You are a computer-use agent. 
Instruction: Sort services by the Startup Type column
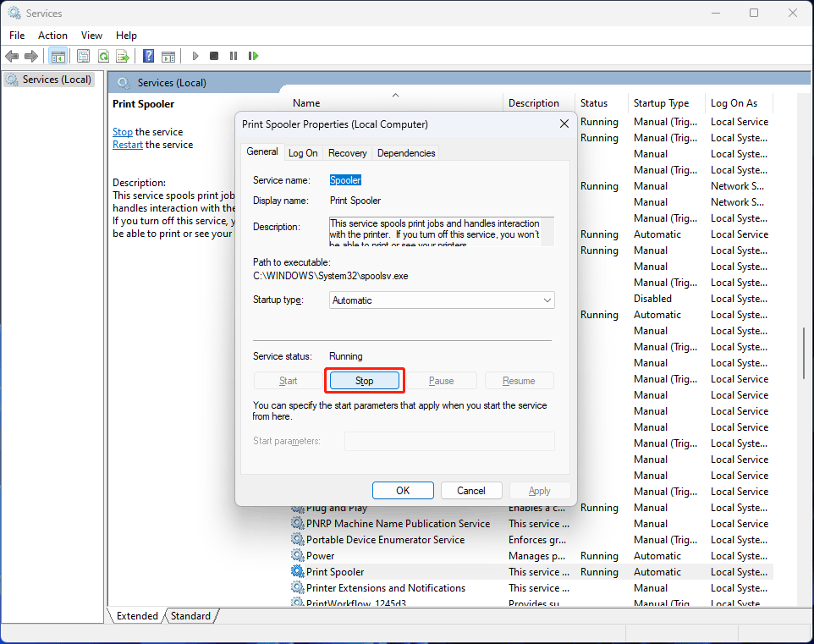coord(661,103)
